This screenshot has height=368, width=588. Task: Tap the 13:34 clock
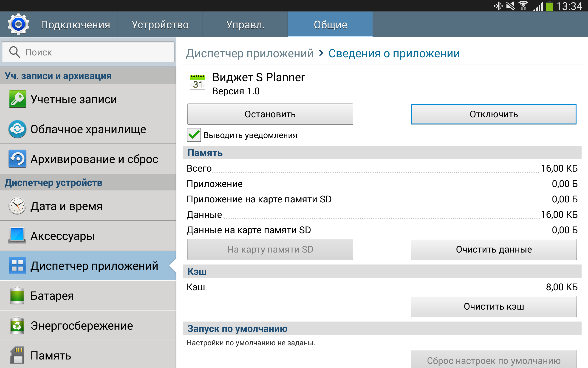569,6
